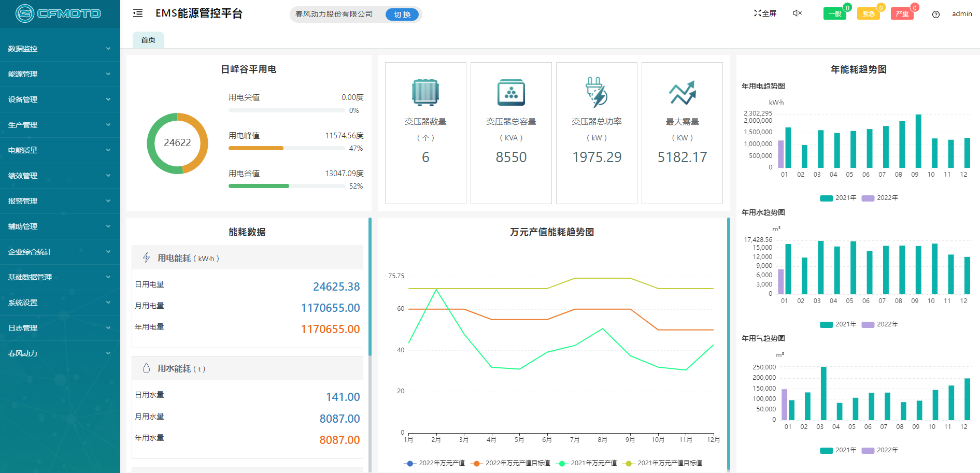Click the CFMOTO logo

pos(58,13)
